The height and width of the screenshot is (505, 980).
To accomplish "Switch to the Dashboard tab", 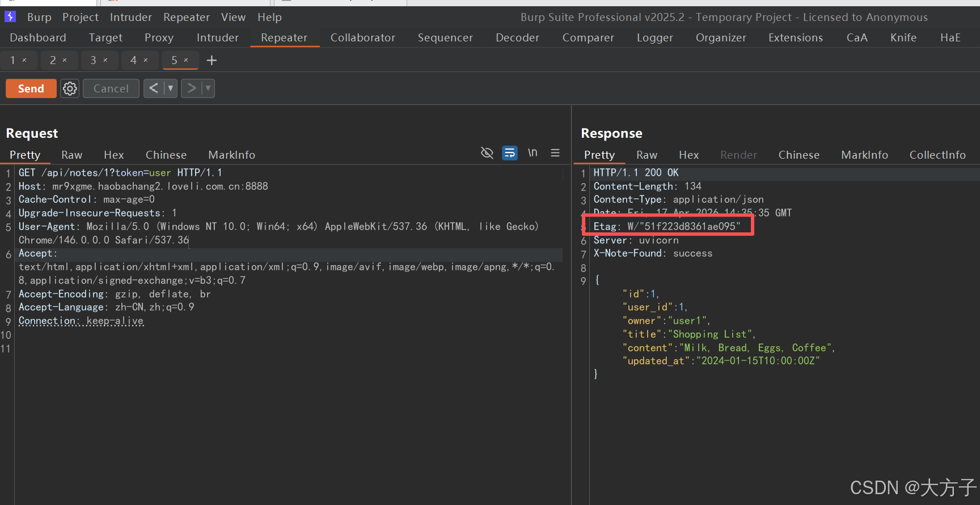I will coord(38,37).
